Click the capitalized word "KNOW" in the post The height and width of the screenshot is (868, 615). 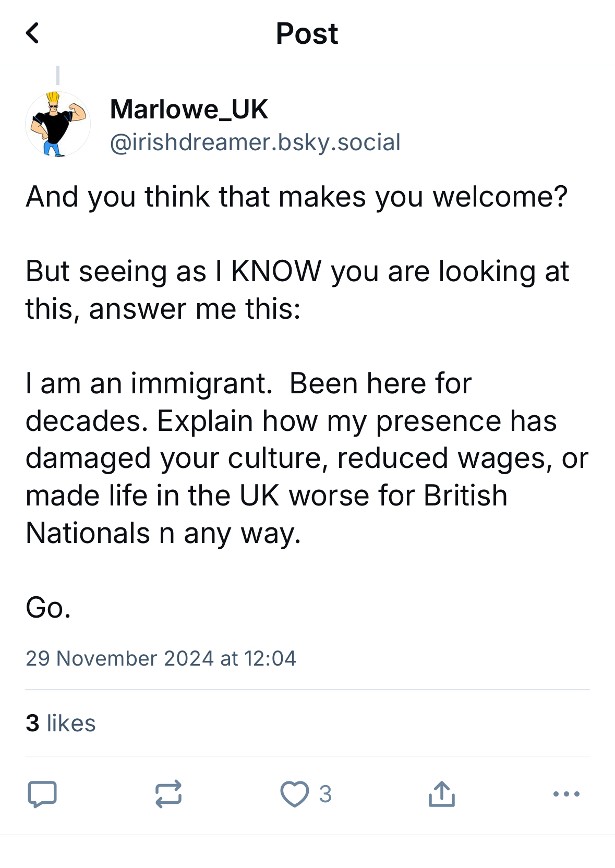[x=276, y=271]
